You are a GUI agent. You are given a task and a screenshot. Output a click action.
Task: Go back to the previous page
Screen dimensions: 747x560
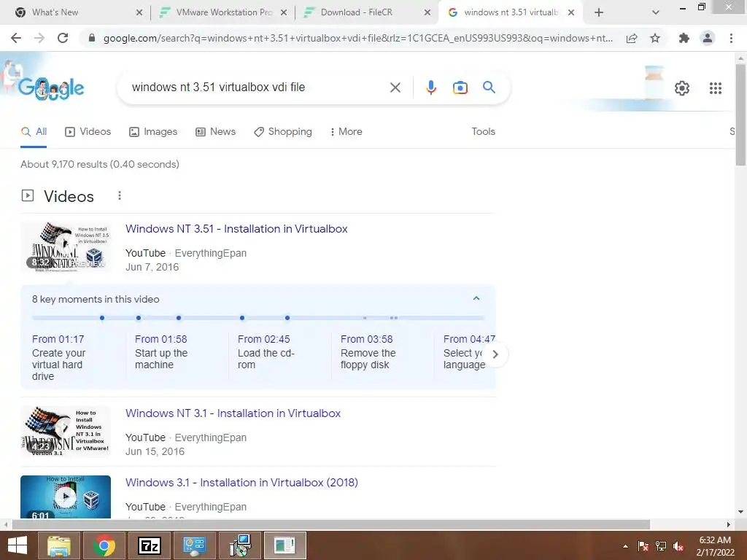pyautogui.click(x=16, y=38)
